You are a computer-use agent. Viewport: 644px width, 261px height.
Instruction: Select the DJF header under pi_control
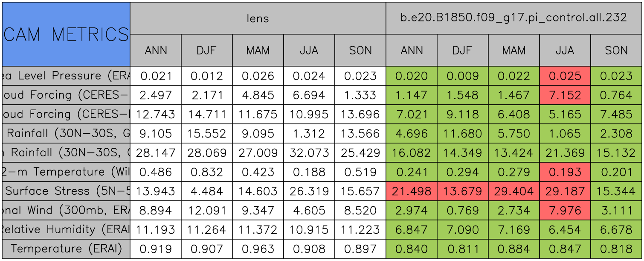[x=462, y=50]
